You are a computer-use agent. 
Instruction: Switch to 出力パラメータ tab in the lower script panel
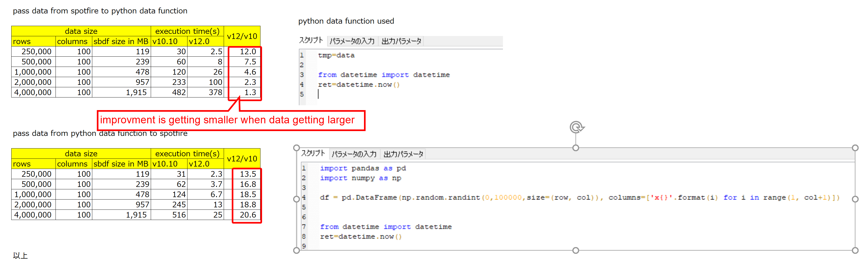pyautogui.click(x=403, y=154)
